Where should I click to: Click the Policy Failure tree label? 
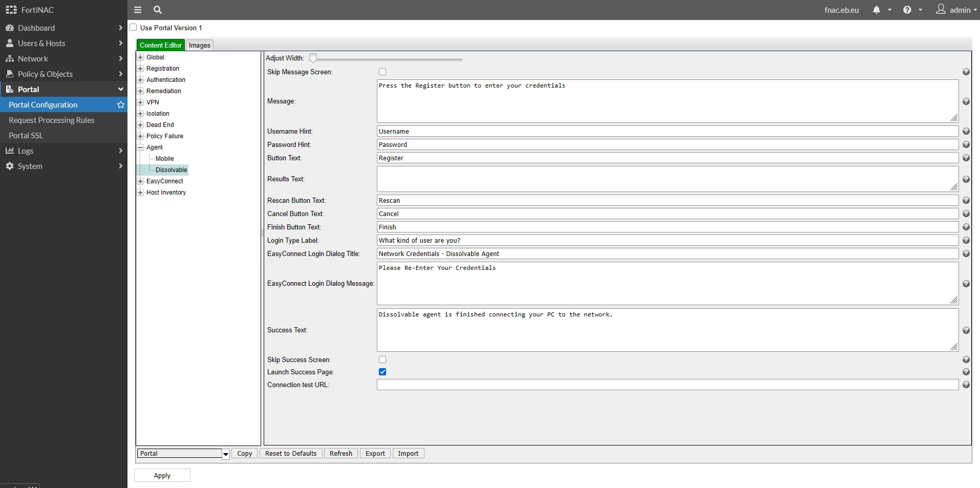[x=165, y=136]
